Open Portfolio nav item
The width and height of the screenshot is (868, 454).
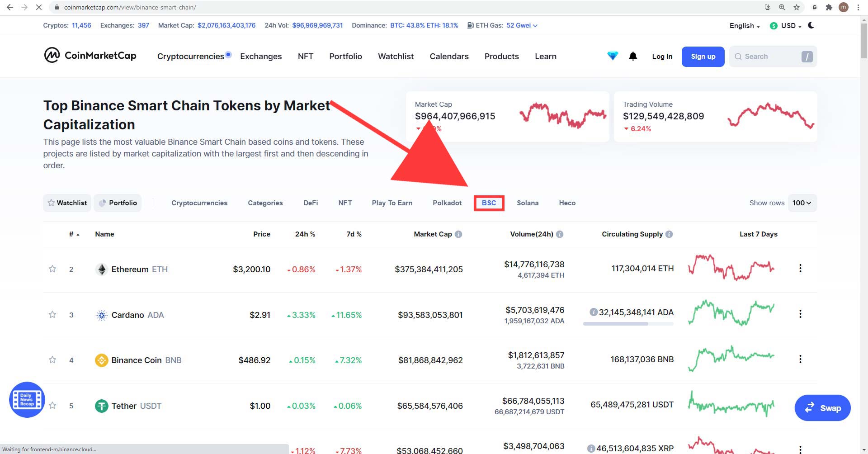tap(345, 57)
